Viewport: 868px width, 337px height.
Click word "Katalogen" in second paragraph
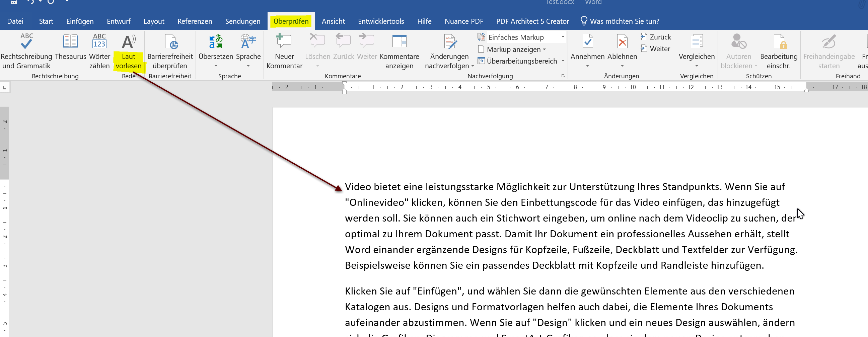[x=368, y=307]
